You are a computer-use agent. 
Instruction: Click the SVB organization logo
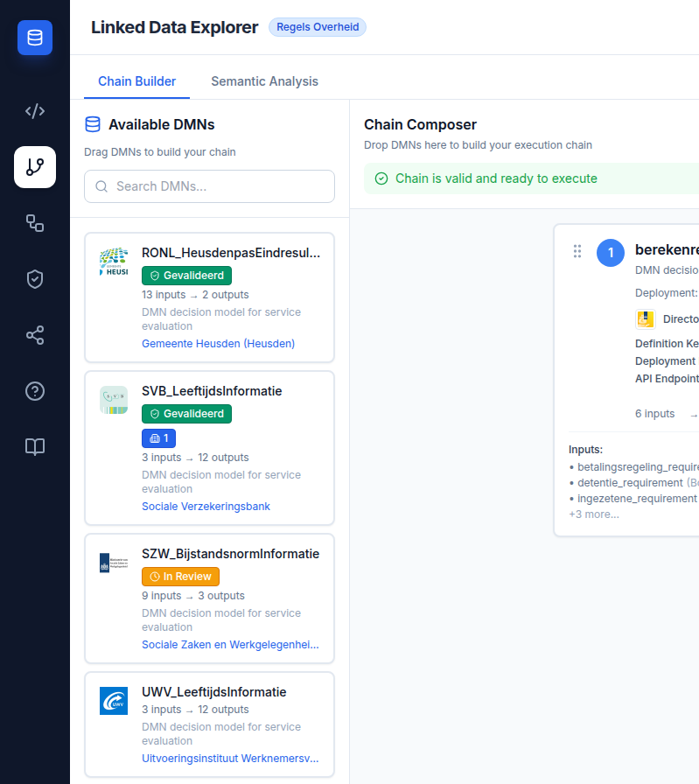(x=114, y=400)
